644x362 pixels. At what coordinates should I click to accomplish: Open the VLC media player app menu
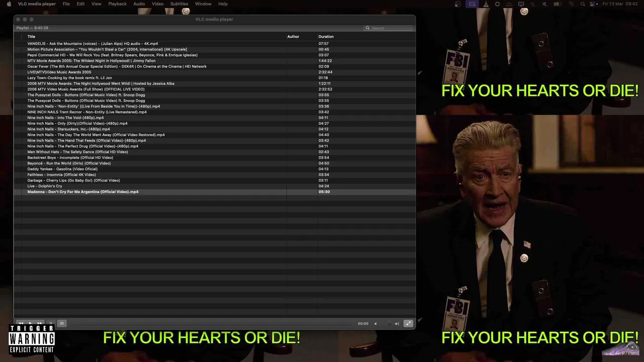tap(37, 4)
